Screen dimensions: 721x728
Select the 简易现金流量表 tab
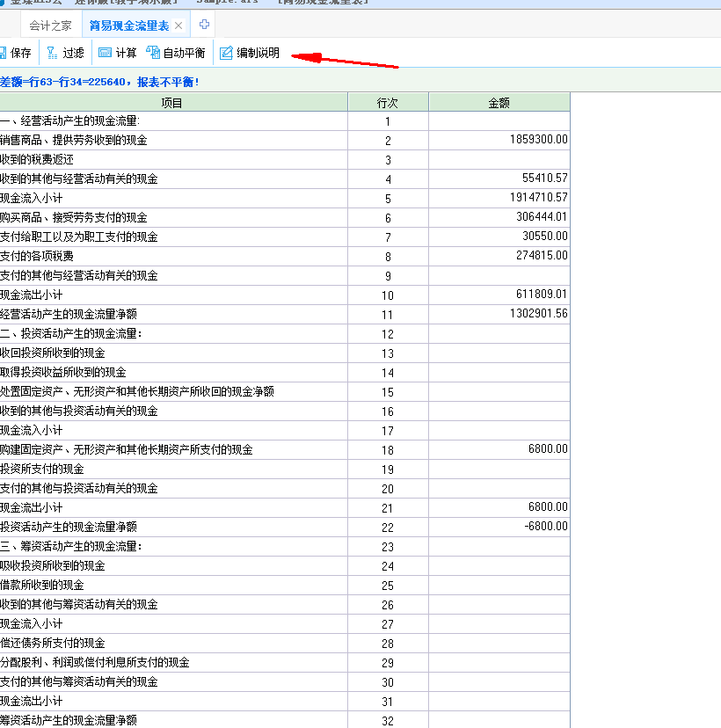click(128, 26)
